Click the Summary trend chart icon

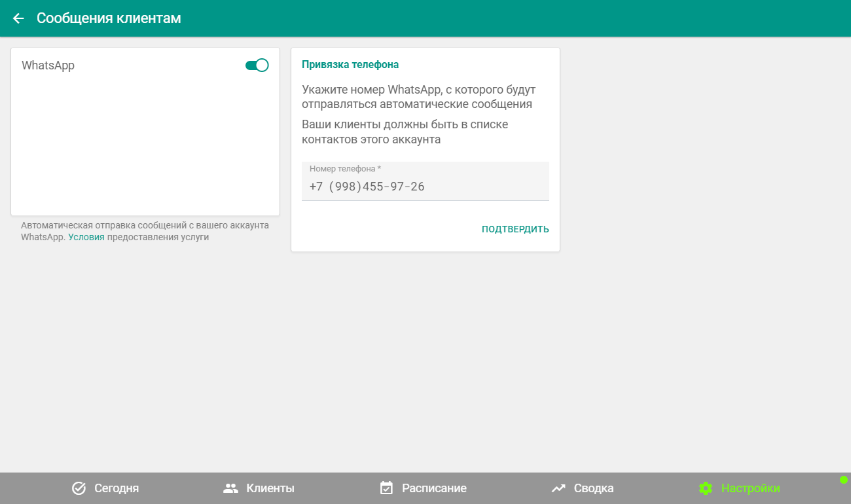pos(558,488)
